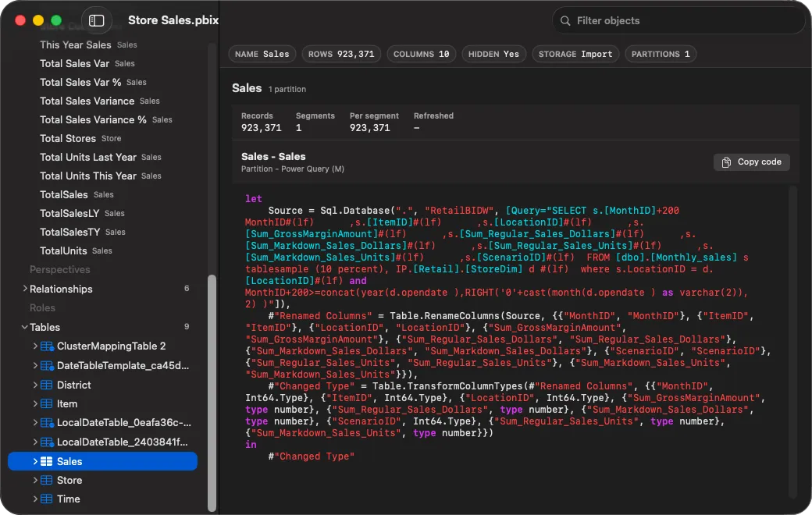
Task: Open the Perspectives section
Action: [x=59, y=270]
